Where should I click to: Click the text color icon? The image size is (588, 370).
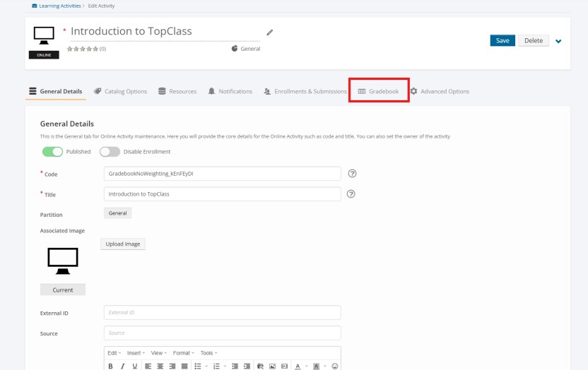[x=298, y=366]
